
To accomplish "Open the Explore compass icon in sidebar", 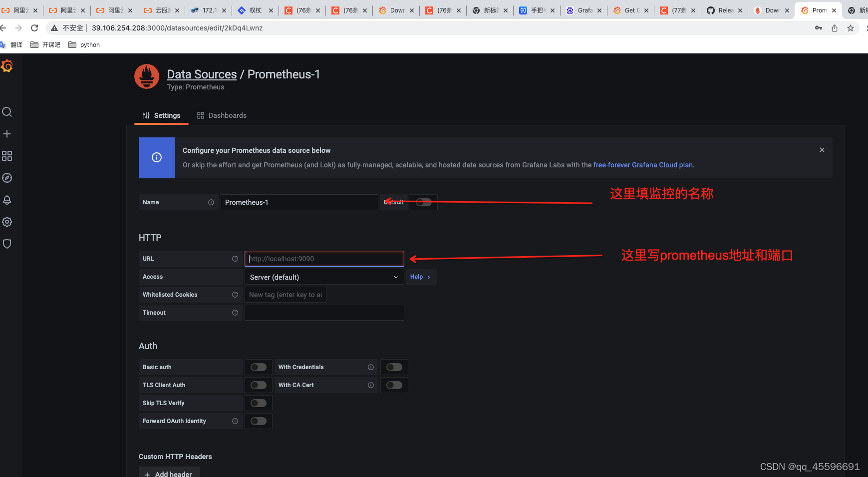I will [x=7, y=178].
